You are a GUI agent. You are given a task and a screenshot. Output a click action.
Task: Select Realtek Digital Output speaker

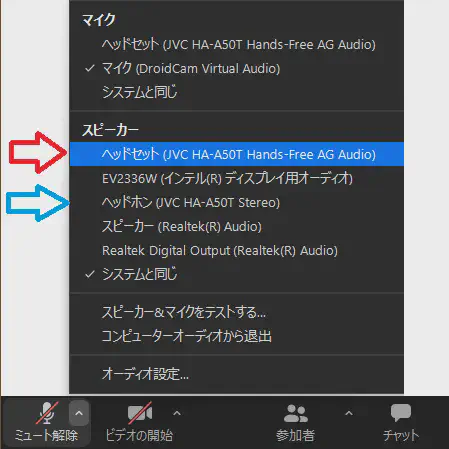(237, 250)
